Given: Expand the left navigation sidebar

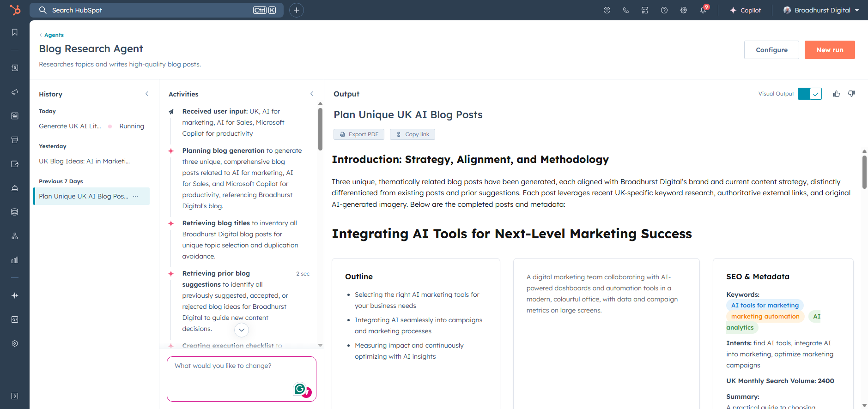Looking at the screenshot, I should 15,396.
